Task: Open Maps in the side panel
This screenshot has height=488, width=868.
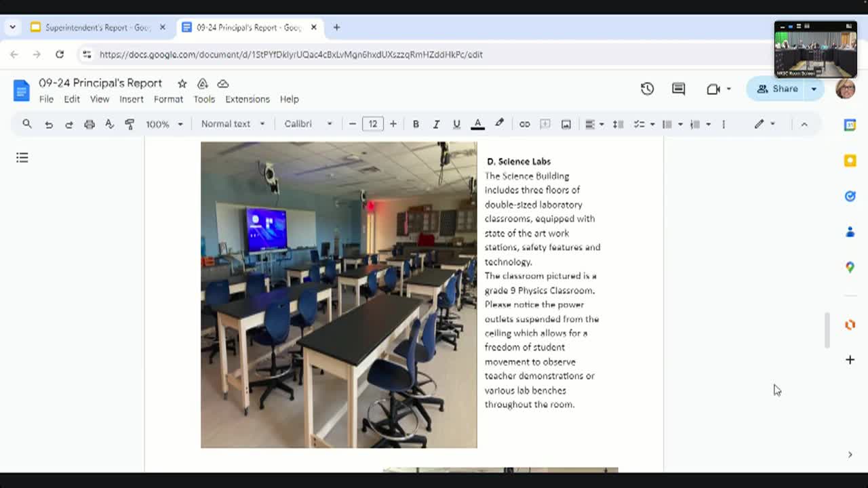Action: coord(850,267)
